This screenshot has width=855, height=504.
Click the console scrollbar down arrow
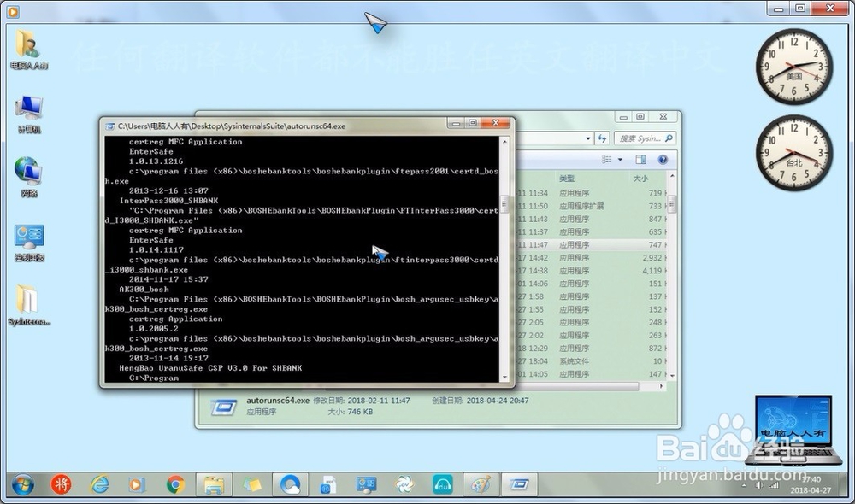(x=504, y=377)
